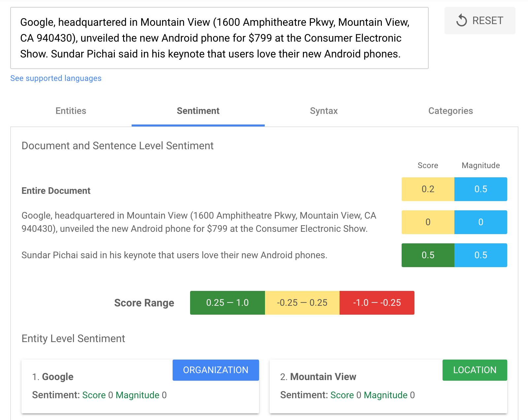Switch to the Categories tab
This screenshot has width=528, height=420.
point(450,111)
